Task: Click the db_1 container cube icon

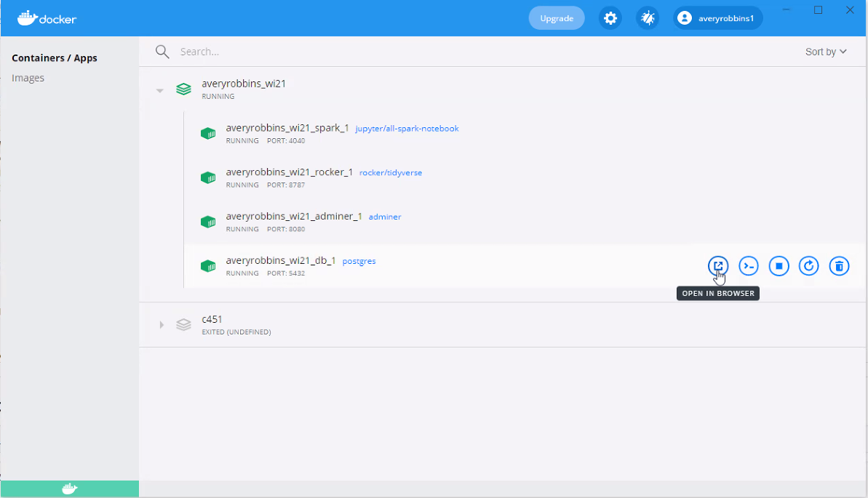Action: pos(208,266)
